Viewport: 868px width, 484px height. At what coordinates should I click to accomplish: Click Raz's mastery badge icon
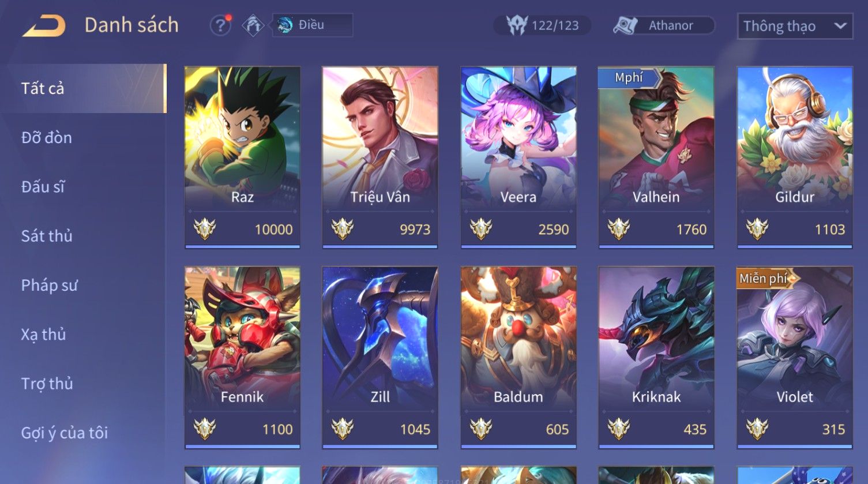205,229
